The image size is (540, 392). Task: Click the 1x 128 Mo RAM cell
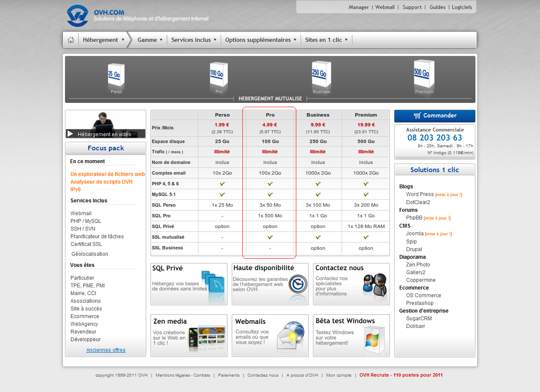[x=366, y=227]
